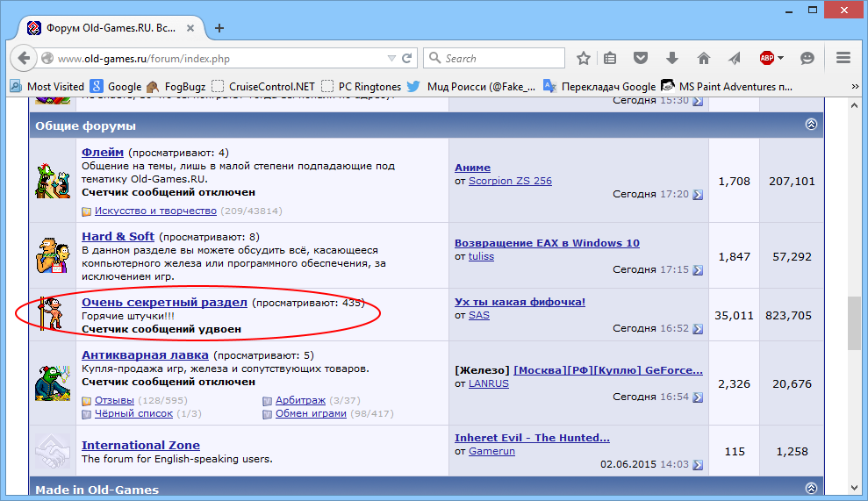Viewport: 868px width, 501px height.
Task: Open the Отзывы subforum
Action: [x=114, y=400]
